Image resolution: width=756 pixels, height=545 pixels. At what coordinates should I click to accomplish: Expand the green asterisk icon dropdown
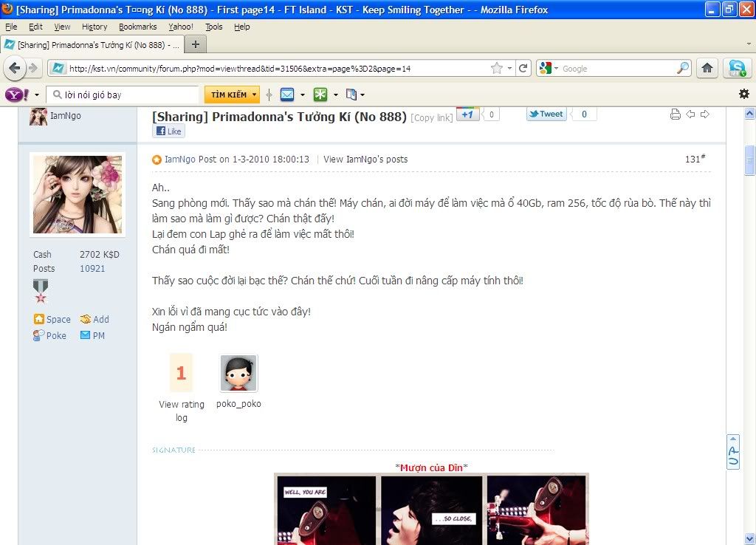tap(336, 95)
